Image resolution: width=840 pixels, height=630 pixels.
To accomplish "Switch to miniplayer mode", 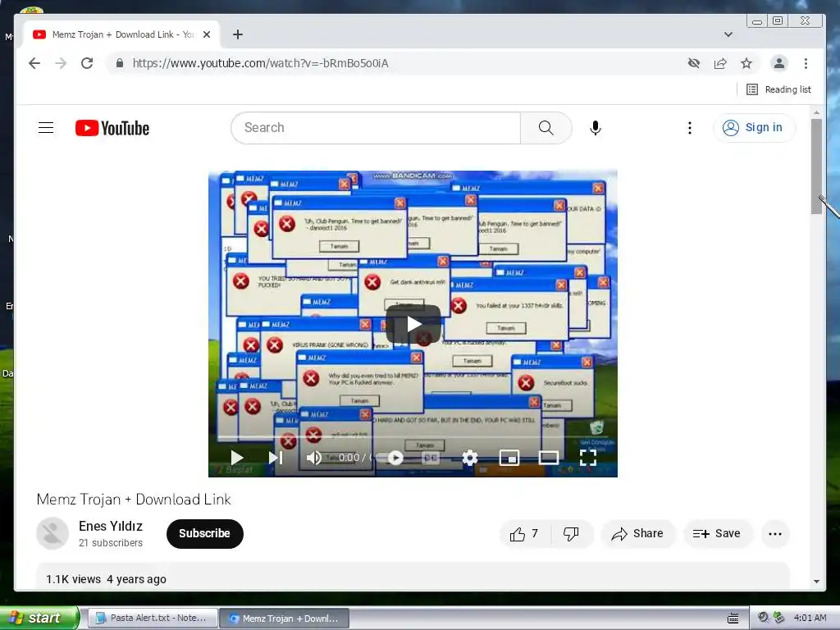I will [x=509, y=458].
